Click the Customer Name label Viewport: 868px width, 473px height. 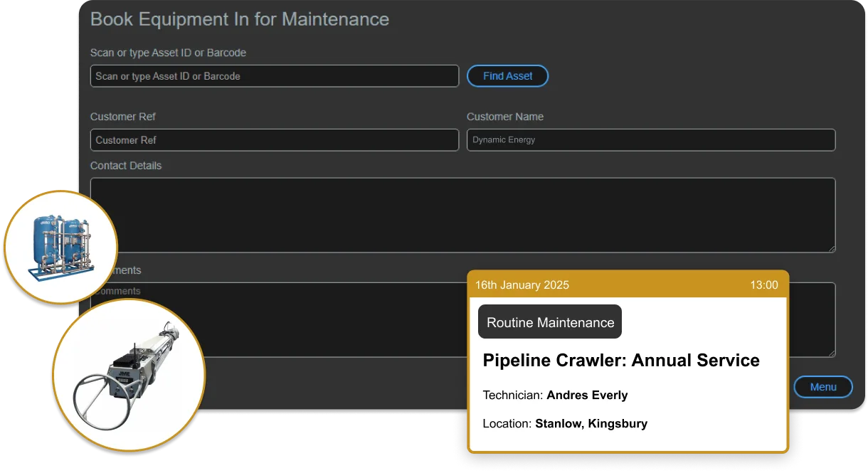(504, 117)
